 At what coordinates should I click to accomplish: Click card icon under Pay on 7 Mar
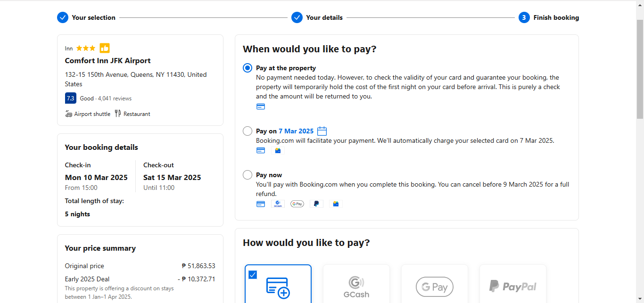[261, 150]
